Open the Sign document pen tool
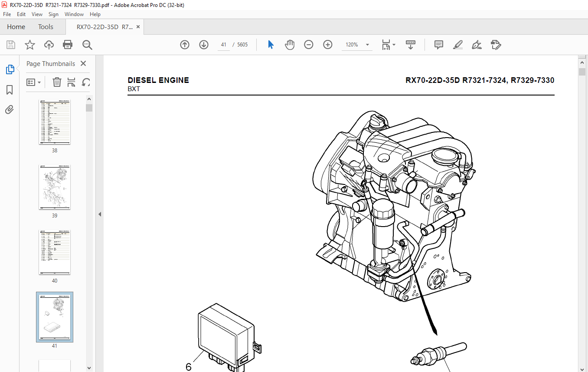Screen dimensions: 588x372 click(x=477, y=45)
